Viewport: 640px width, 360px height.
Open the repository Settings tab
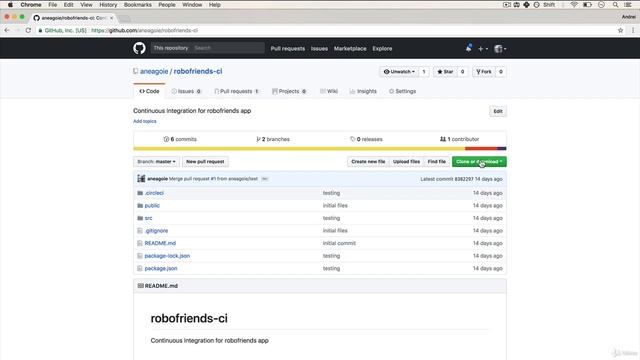[x=402, y=91]
